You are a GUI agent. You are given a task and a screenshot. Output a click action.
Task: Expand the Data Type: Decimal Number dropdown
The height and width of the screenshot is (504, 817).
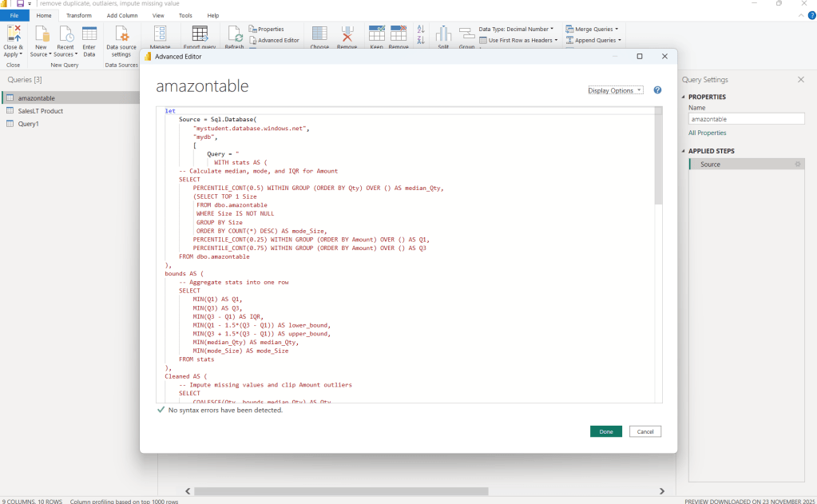[515, 29]
